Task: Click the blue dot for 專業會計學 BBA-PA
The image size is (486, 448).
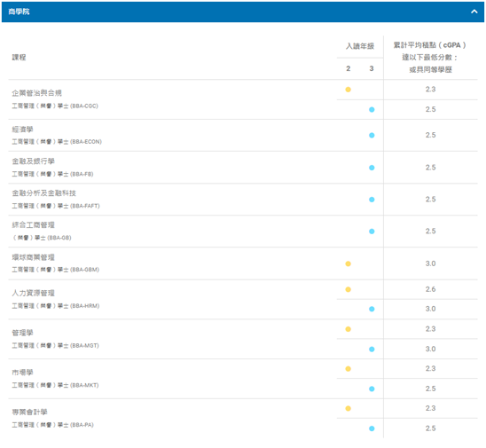Action: tap(372, 428)
